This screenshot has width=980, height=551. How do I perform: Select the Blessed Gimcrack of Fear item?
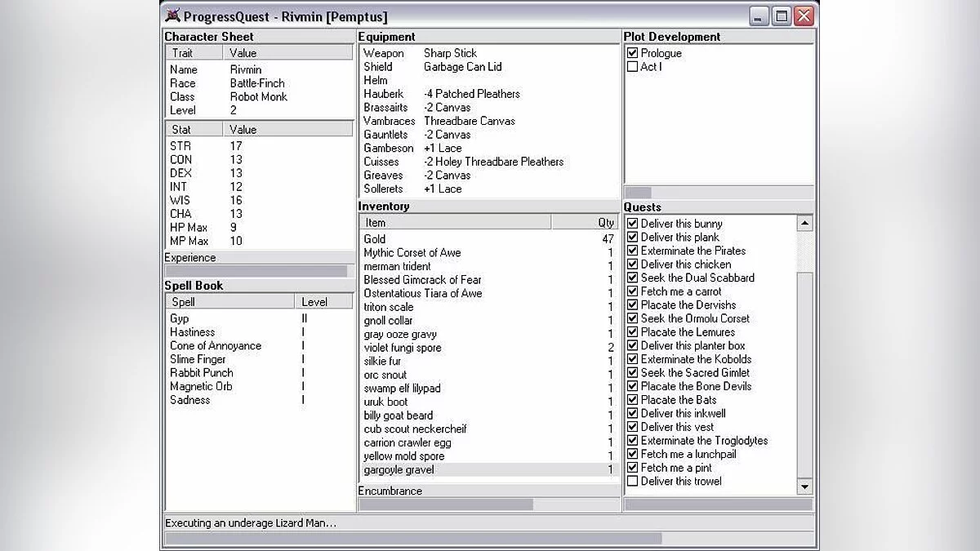click(x=488, y=280)
